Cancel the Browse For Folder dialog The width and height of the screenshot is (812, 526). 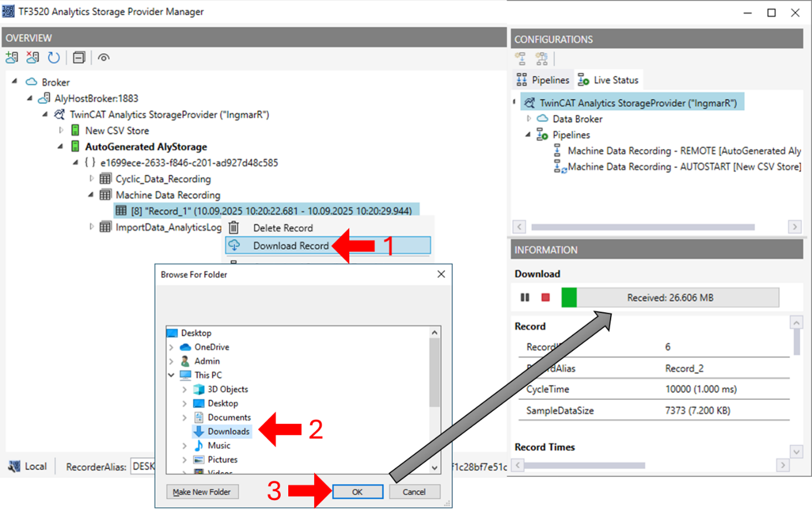[x=414, y=492]
